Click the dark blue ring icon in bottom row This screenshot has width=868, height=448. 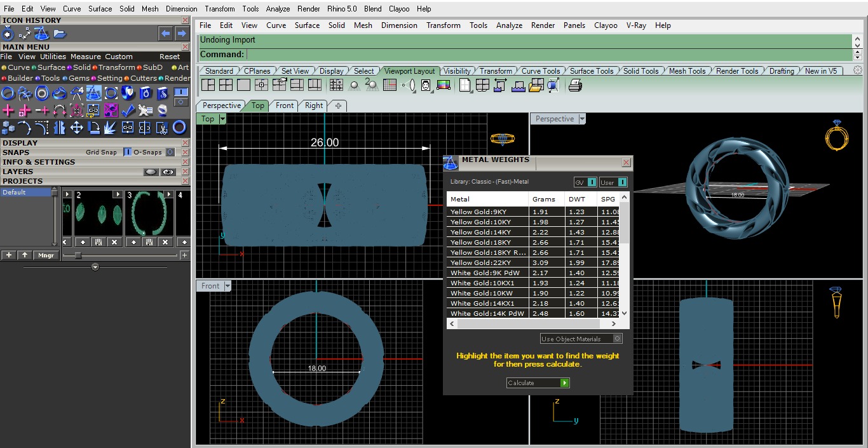[180, 128]
